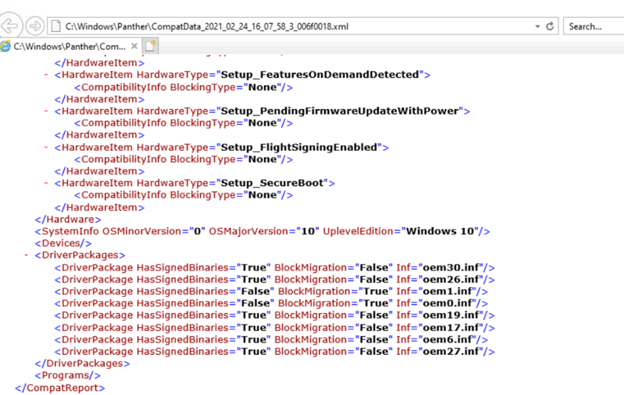This screenshot has width=624, height=395.
Task: Click the closing </CompatReport> tag
Action: click(60, 387)
